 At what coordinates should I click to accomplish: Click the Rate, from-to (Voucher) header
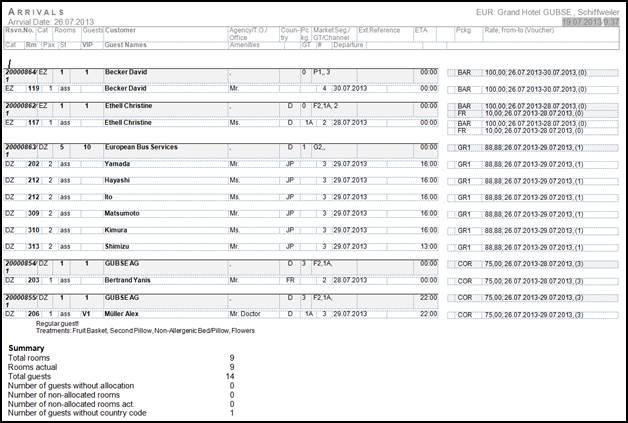tap(519, 30)
